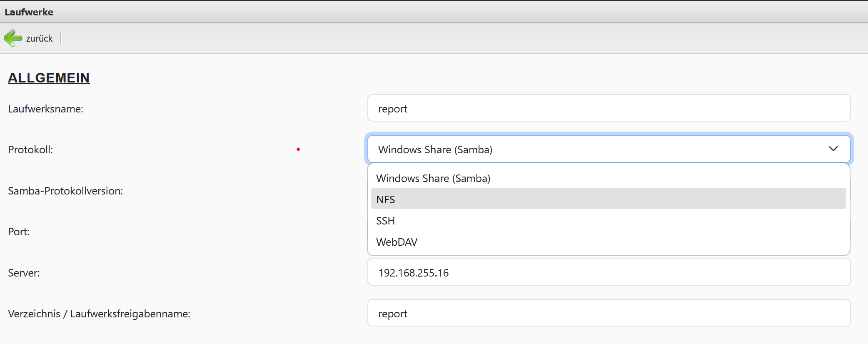Click the Laufwerke title bar text

(x=29, y=12)
